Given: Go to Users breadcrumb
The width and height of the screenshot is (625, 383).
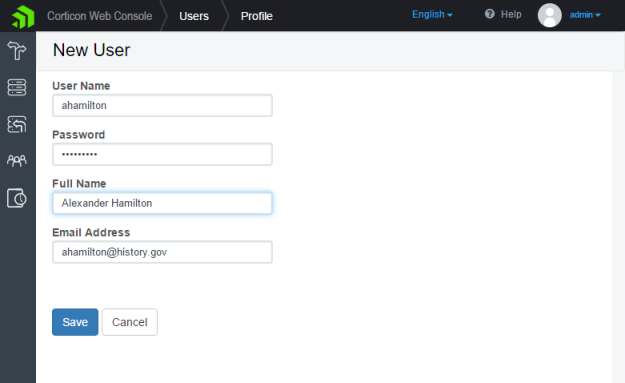Looking at the screenshot, I should click(194, 16).
